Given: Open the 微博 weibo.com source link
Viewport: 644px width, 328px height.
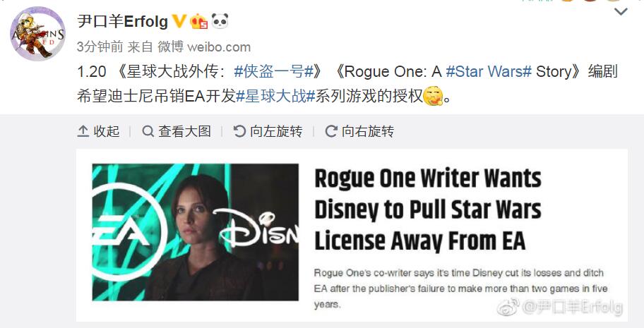Looking at the screenshot, I should click(x=204, y=47).
